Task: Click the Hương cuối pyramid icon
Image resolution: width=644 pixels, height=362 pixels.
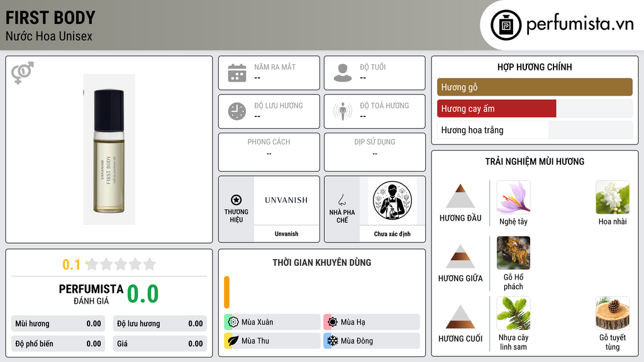Action: coord(460,317)
